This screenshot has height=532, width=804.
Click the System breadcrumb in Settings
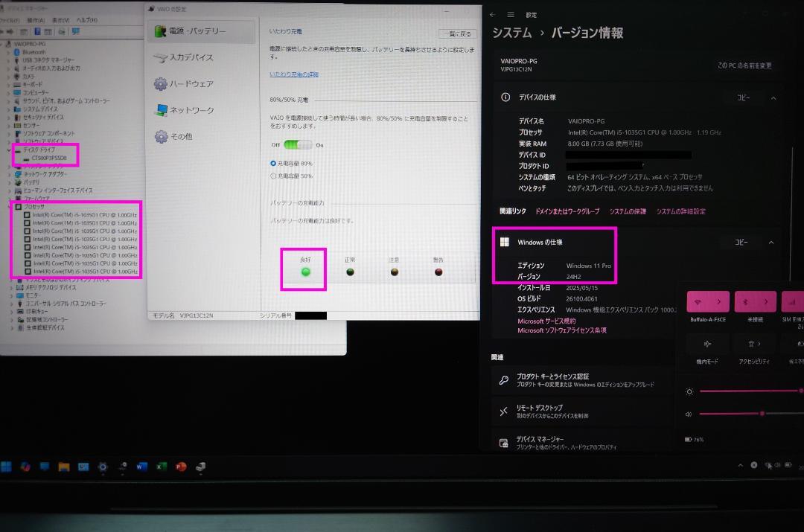(x=511, y=33)
